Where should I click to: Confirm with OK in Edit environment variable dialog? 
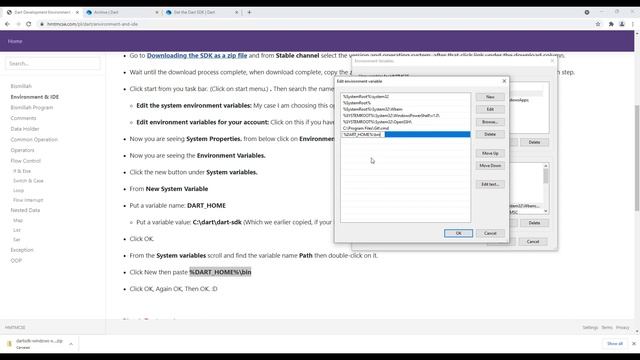point(458,233)
